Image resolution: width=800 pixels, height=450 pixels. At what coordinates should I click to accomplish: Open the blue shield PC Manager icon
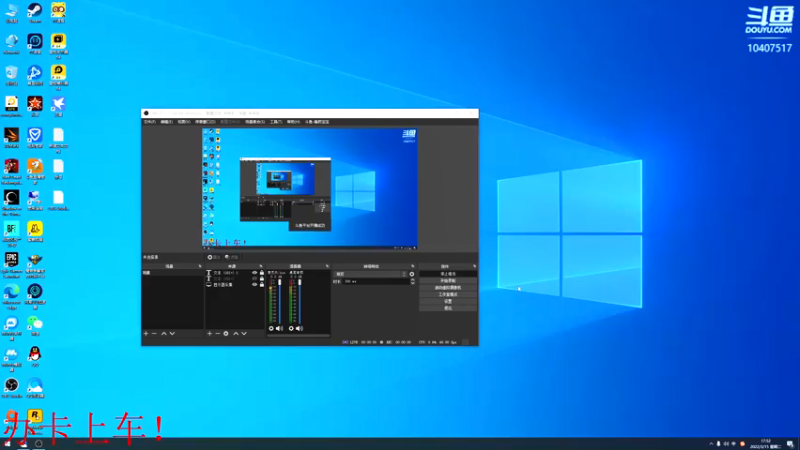[35, 137]
